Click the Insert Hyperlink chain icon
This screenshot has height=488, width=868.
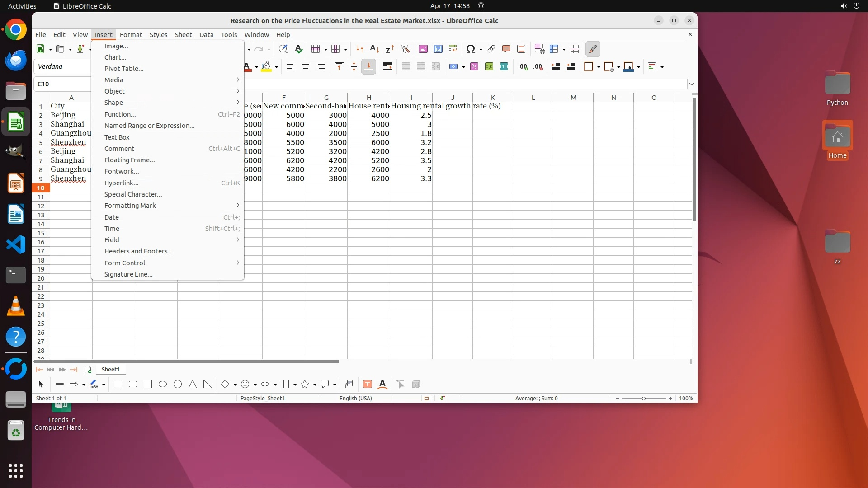pyautogui.click(x=491, y=49)
